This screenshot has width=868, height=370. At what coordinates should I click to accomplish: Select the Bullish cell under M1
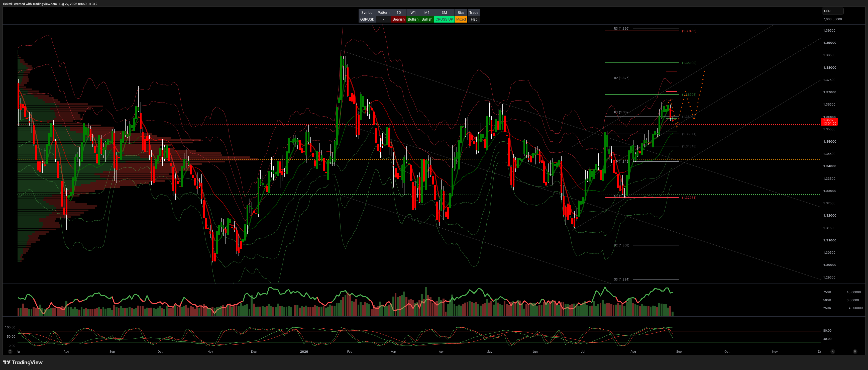coord(427,19)
